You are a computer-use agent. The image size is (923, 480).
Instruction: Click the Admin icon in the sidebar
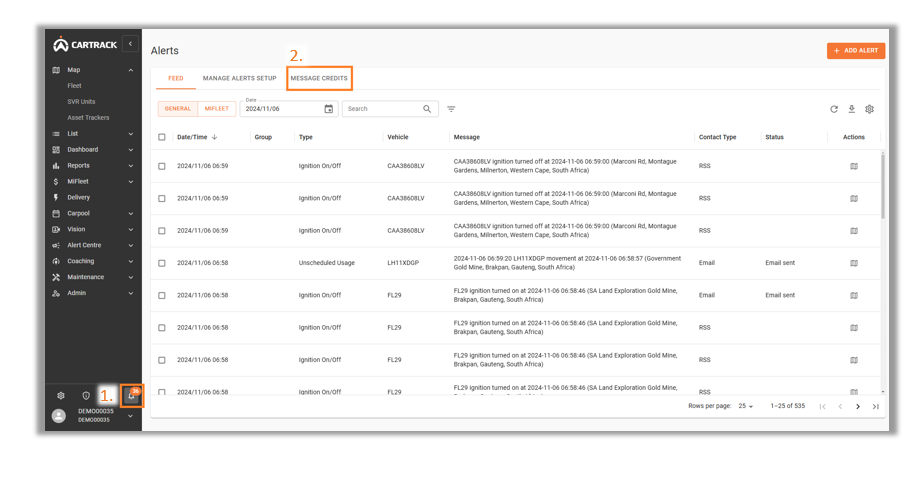pos(56,293)
